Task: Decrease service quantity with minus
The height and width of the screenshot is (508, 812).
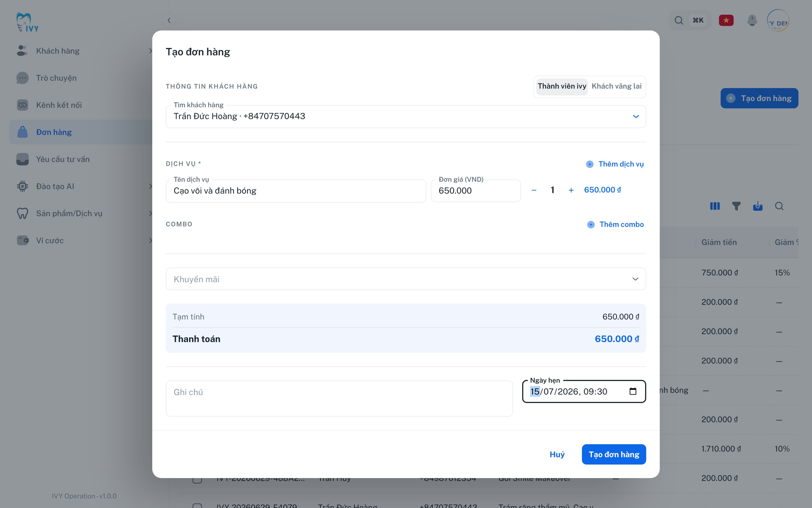Action: click(x=534, y=190)
